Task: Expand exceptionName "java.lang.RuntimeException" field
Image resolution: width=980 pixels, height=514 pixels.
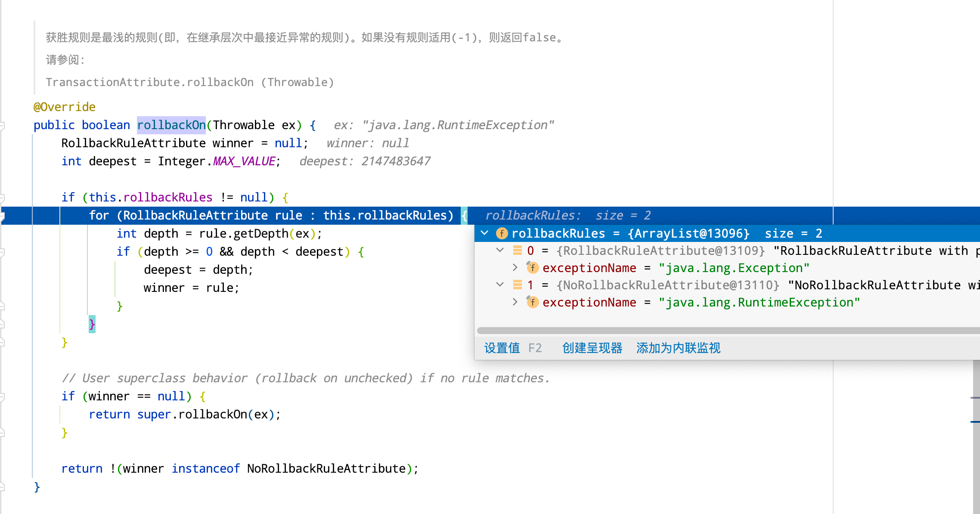Action: [x=515, y=302]
